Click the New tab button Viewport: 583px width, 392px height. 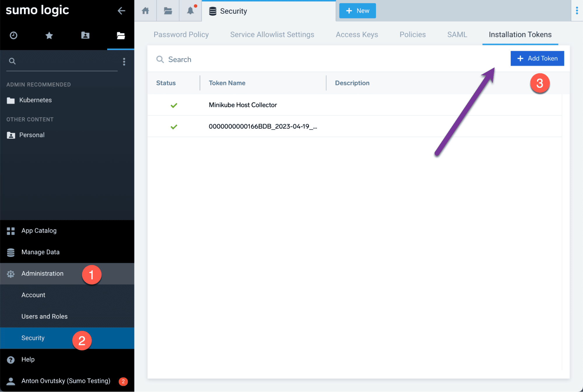pos(357,11)
